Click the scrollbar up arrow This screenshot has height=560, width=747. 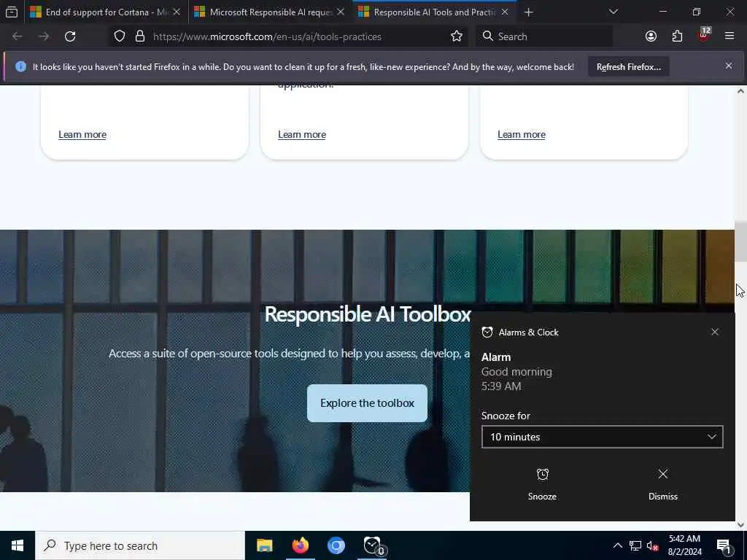coord(740,90)
